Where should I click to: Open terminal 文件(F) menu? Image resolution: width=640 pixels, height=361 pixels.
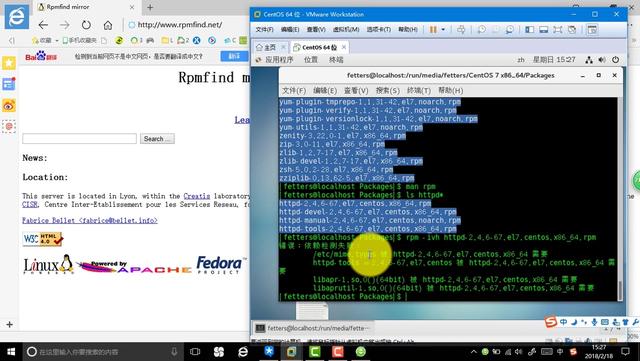(294, 91)
